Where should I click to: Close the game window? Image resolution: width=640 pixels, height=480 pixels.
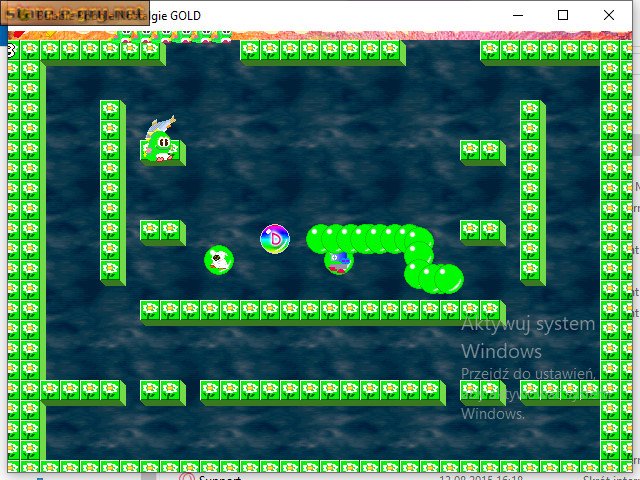point(609,16)
